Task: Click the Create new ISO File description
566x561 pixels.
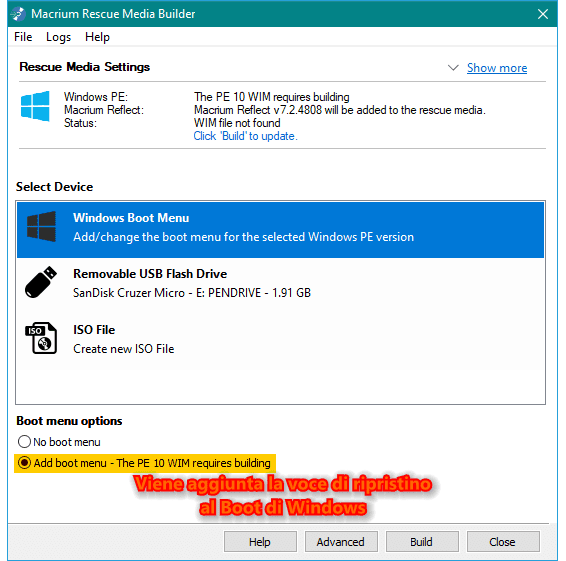Action: click(x=123, y=349)
